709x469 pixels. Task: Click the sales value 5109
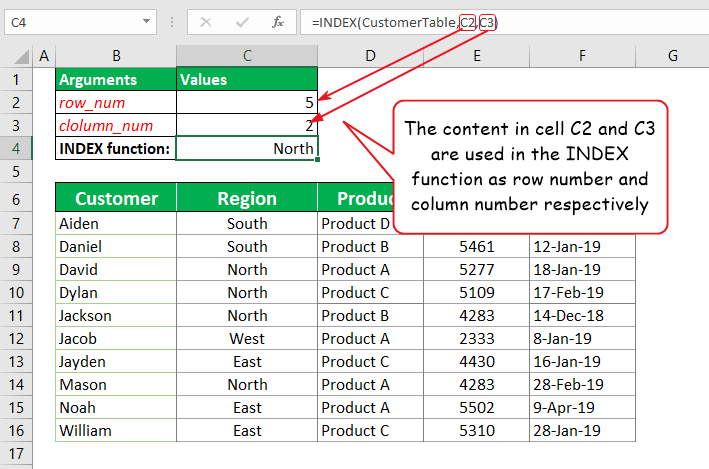477,293
